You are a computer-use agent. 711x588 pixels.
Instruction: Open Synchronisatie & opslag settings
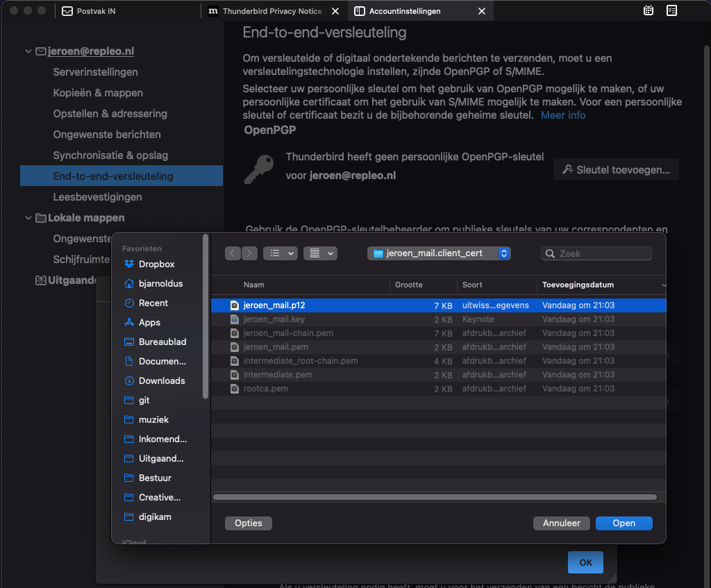point(110,156)
